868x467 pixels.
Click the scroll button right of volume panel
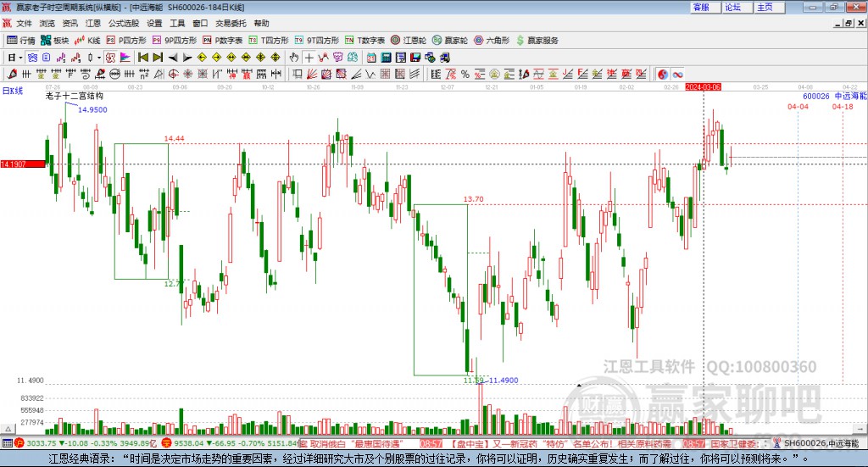pyautogui.click(x=860, y=429)
